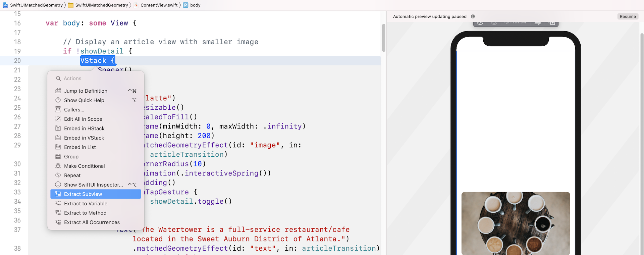Click the coffee cups image in preview

tap(516, 223)
